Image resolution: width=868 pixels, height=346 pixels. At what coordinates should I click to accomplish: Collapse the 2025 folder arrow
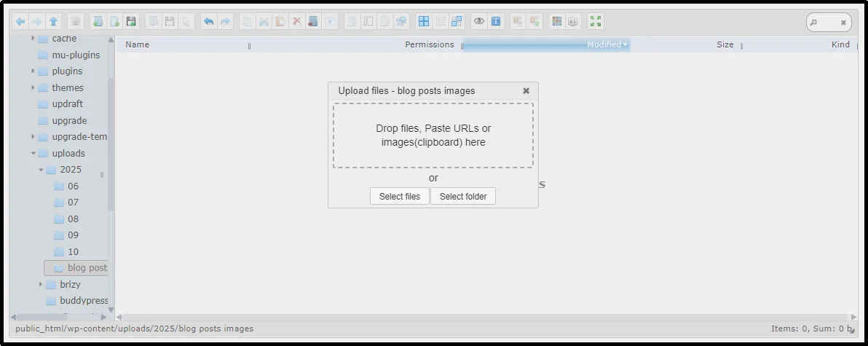41,170
